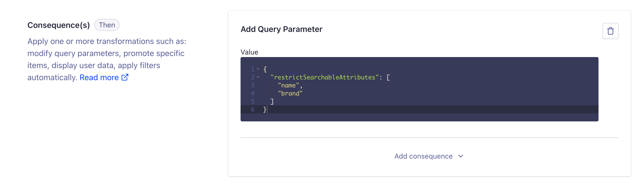This screenshot has width=644, height=188.
Task: Open the Read more external link icon
Action: (x=125, y=77)
